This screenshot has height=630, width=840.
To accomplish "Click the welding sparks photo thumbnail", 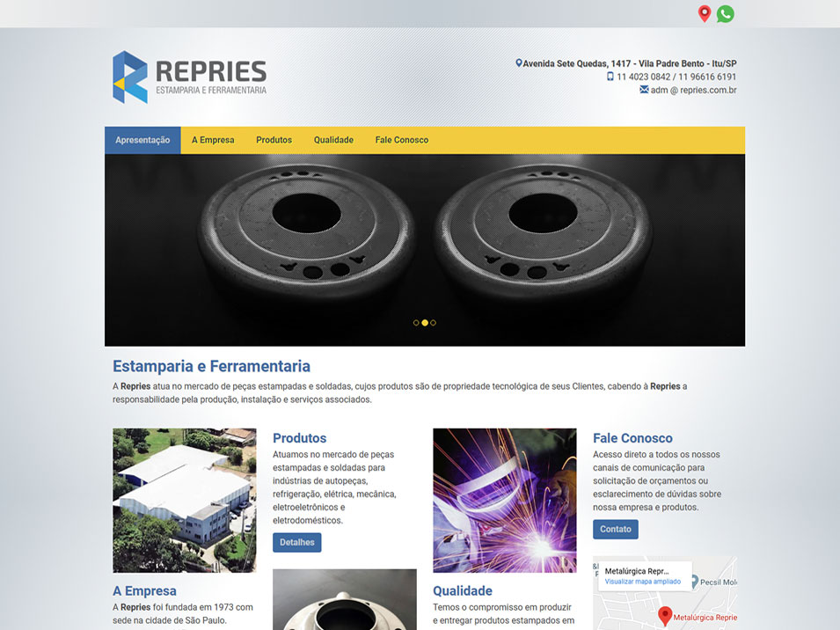I will point(505,501).
